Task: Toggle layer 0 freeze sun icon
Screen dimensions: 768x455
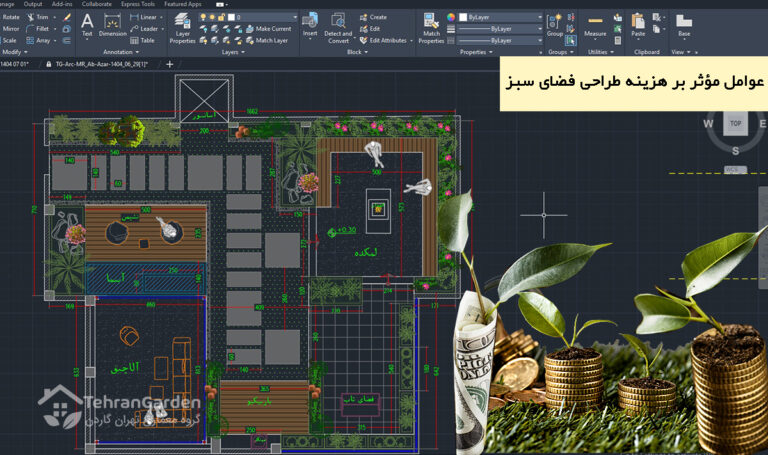Action: click(212, 17)
